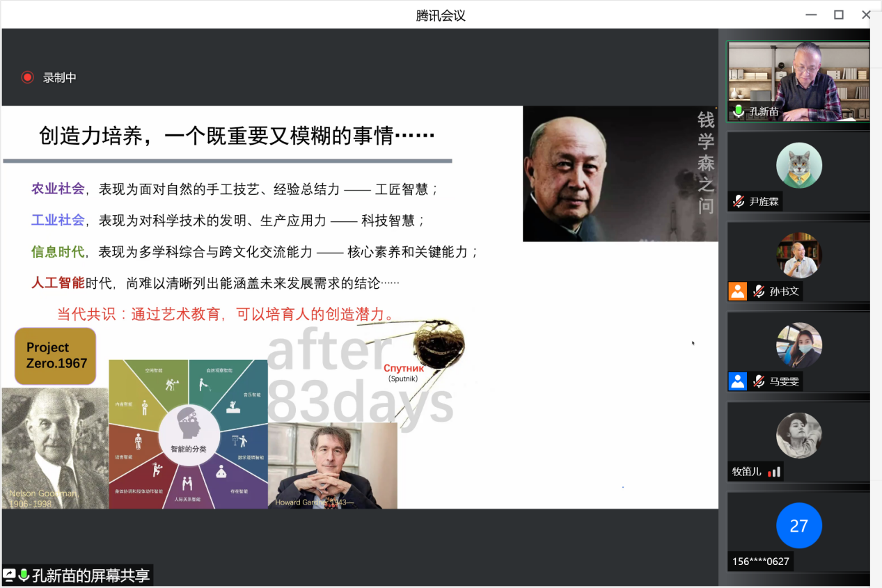This screenshot has width=882, height=588.
Task: Click the 钱学森之问 vertical caption
Action: [706, 163]
